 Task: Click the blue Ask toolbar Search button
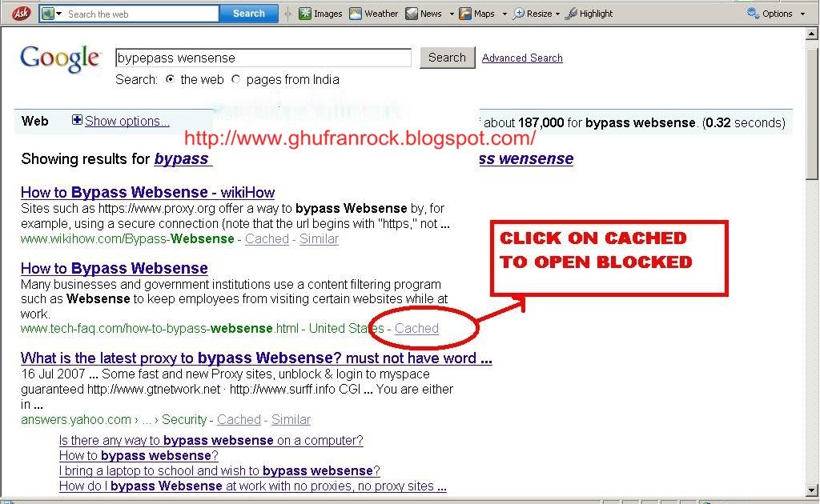[248, 14]
